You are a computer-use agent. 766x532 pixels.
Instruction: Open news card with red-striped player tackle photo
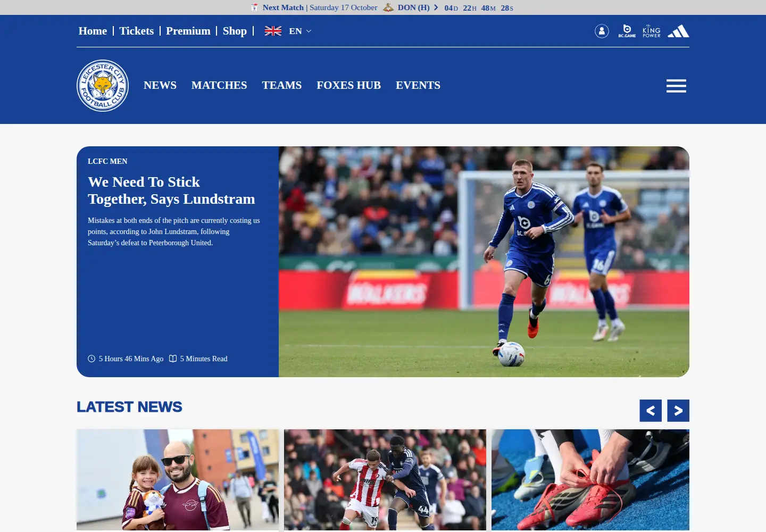[x=385, y=480]
